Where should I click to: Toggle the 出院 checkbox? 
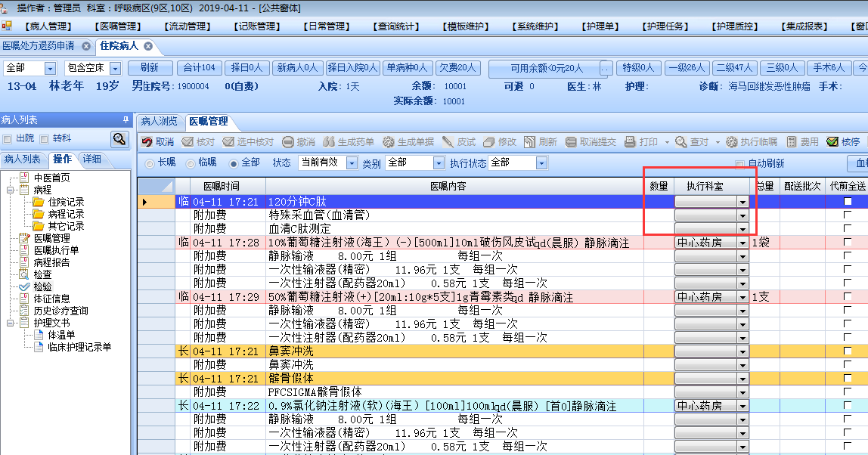(x=8, y=139)
